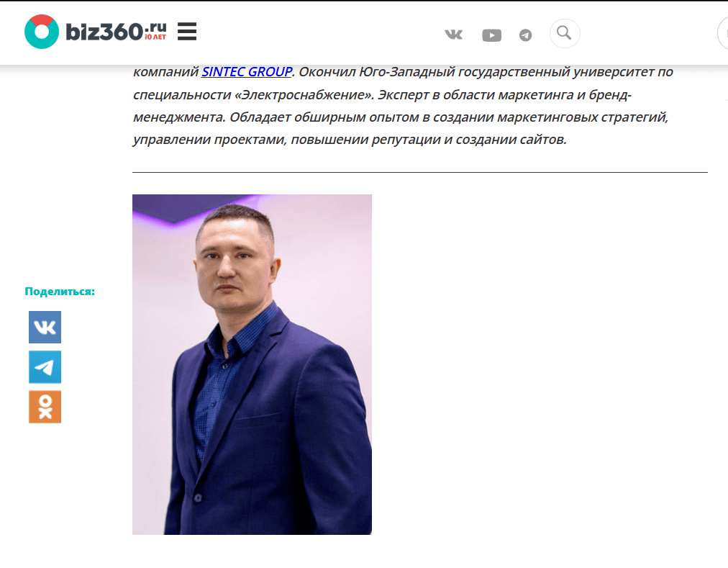Share the article via Telegram
Screen dimensions: 728x568
(x=45, y=367)
